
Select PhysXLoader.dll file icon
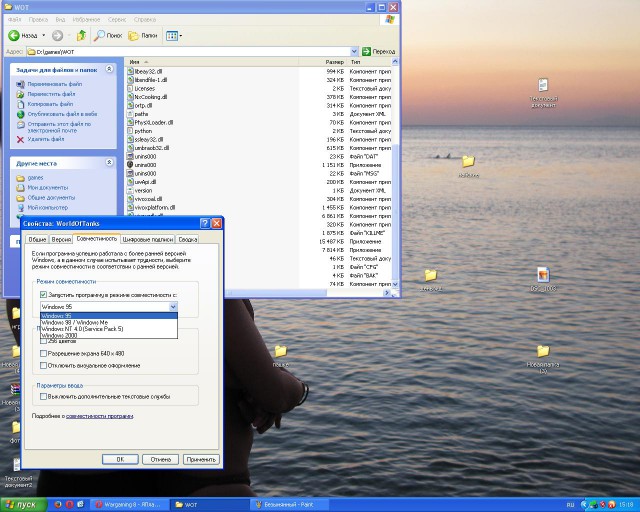[x=130, y=122]
